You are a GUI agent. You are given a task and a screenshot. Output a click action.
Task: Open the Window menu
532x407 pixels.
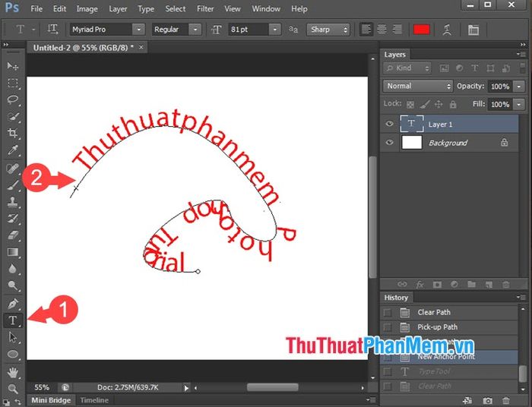pyautogui.click(x=266, y=9)
